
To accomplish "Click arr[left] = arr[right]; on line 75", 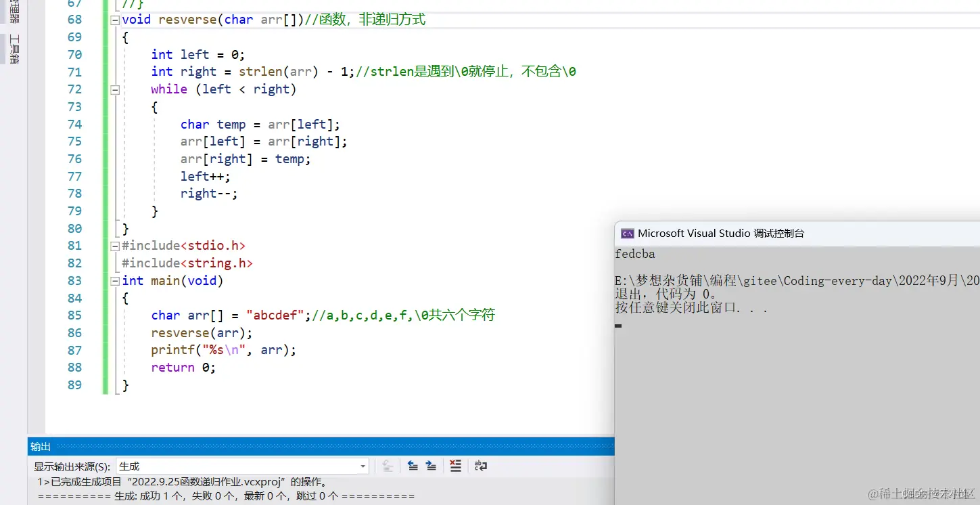I will pos(264,141).
